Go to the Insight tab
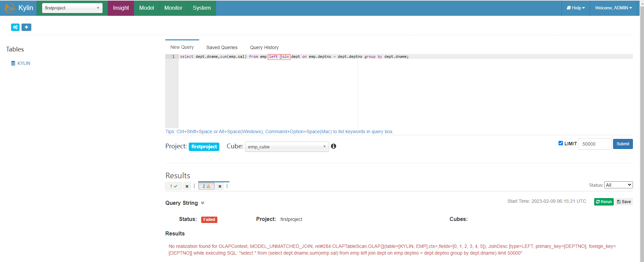The width and height of the screenshot is (644, 262). tap(121, 8)
